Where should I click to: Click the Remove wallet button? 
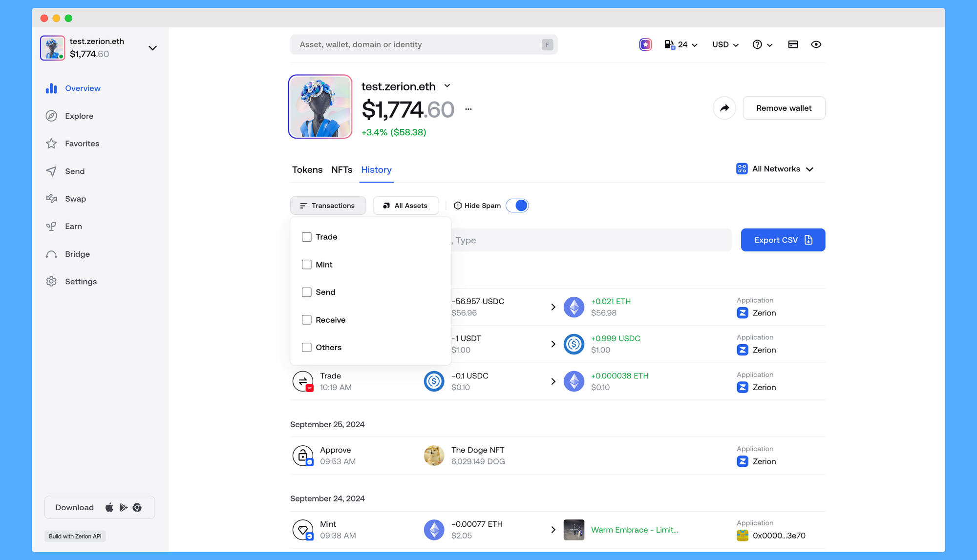784,108
